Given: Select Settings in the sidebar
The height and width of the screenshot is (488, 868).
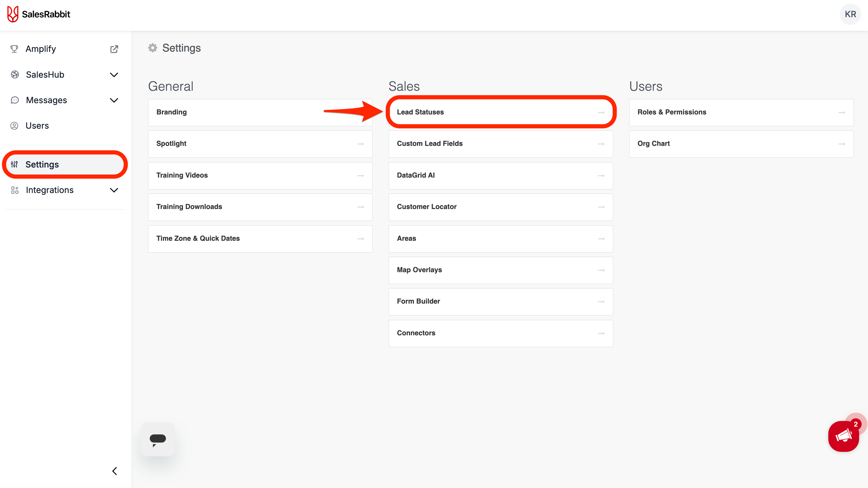Looking at the screenshot, I should tap(42, 165).
